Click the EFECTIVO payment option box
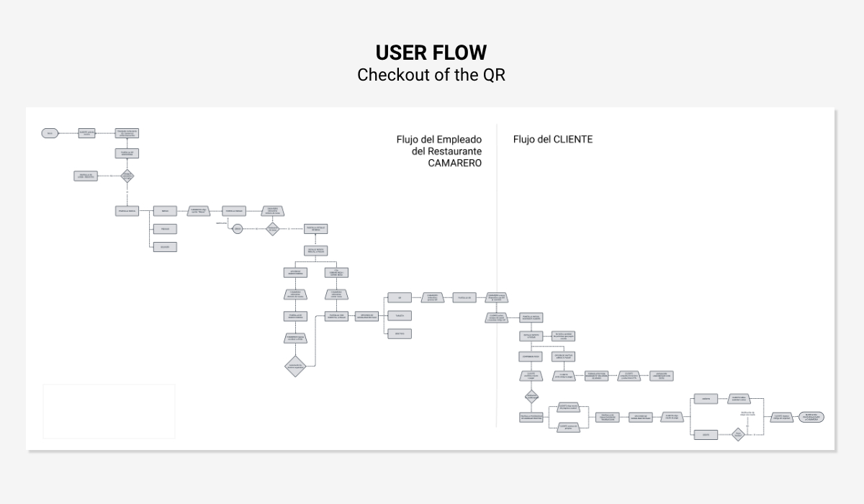Image resolution: width=864 pixels, height=504 pixels. [399, 334]
